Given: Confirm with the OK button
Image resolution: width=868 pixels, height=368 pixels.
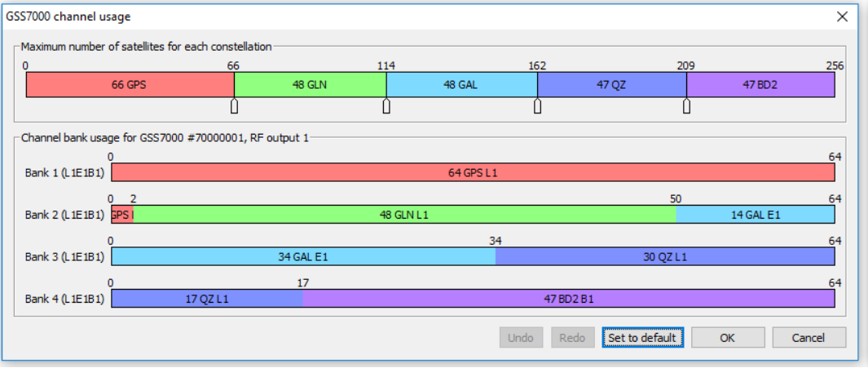Looking at the screenshot, I should tap(728, 338).
